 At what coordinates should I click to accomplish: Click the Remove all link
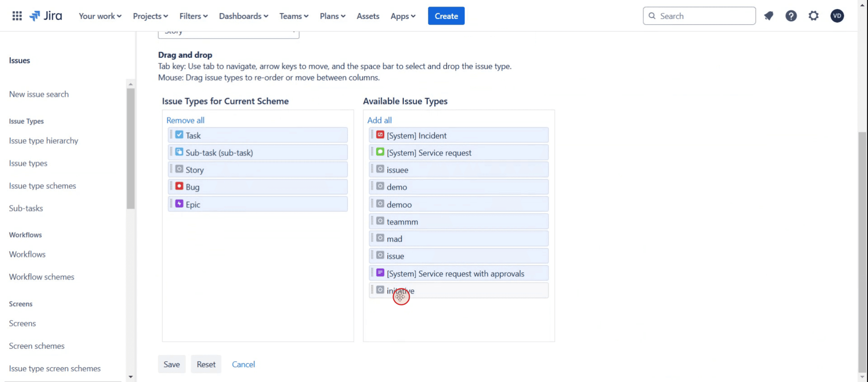185,120
